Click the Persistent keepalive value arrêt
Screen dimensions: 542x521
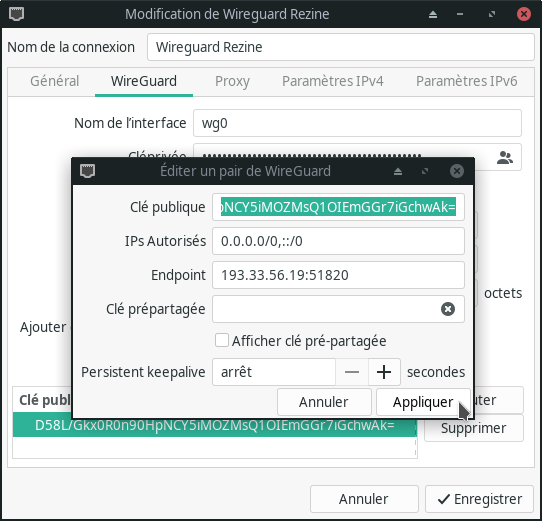point(274,372)
